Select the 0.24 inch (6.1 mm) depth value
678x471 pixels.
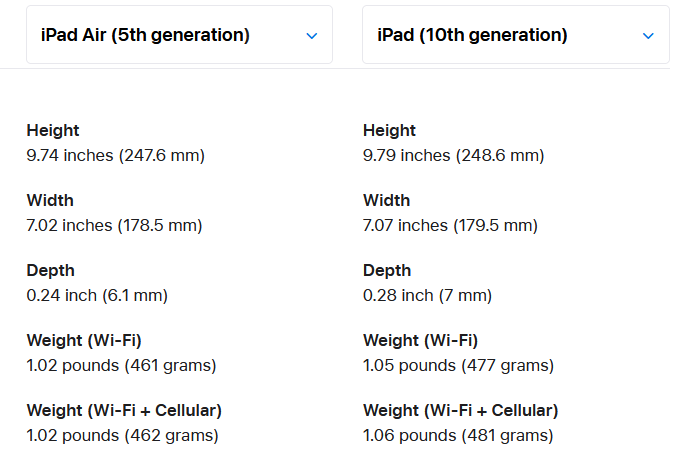coord(97,295)
